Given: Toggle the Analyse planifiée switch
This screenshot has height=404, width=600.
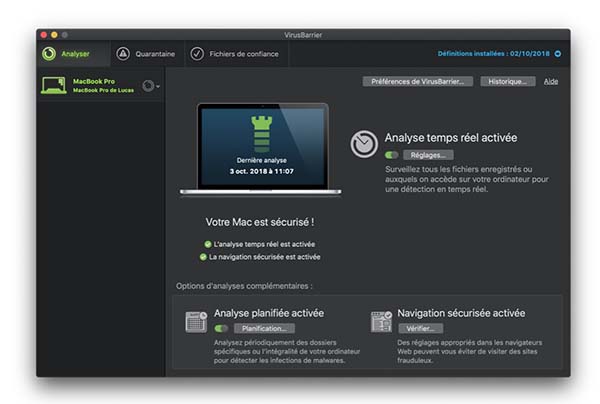Looking at the screenshot, I should click(x=221, y=328).
